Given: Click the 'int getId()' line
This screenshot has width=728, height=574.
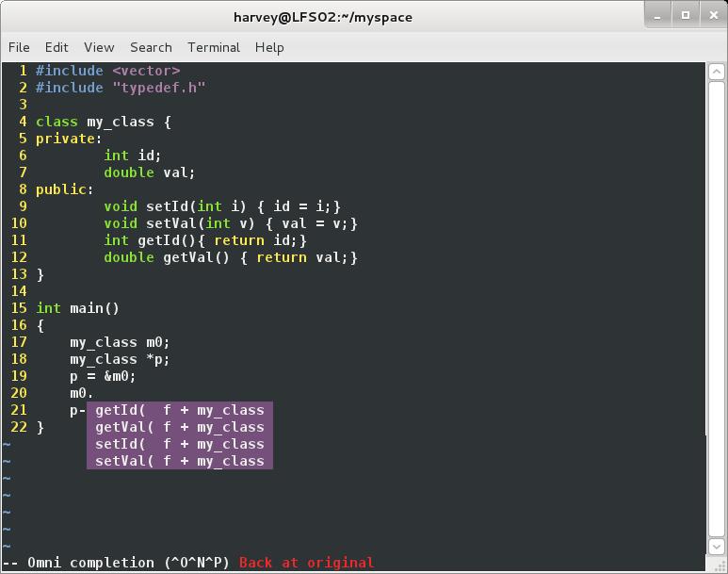Looking at the screenshot, I should [x=205, y=240].
